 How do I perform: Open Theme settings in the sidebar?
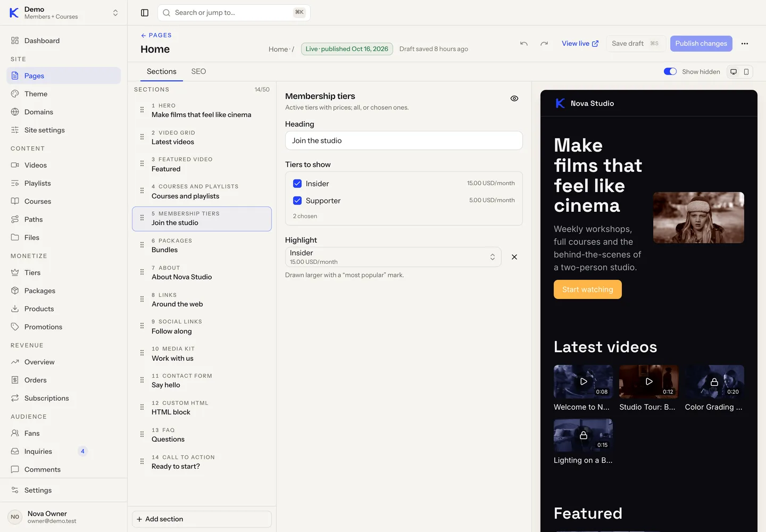[64, 94]
